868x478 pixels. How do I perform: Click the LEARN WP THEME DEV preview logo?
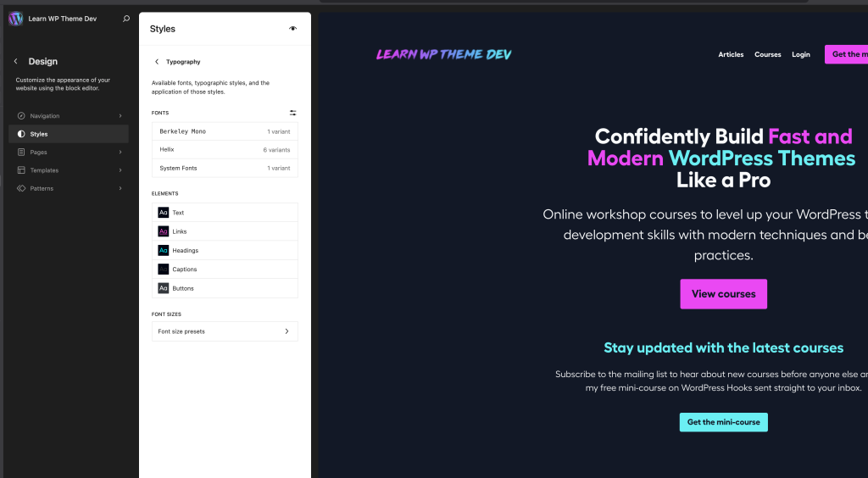(444, 54)
